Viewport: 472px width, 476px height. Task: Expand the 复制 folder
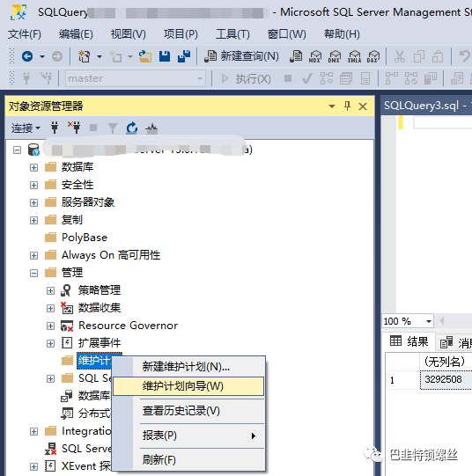click(33, 220)
